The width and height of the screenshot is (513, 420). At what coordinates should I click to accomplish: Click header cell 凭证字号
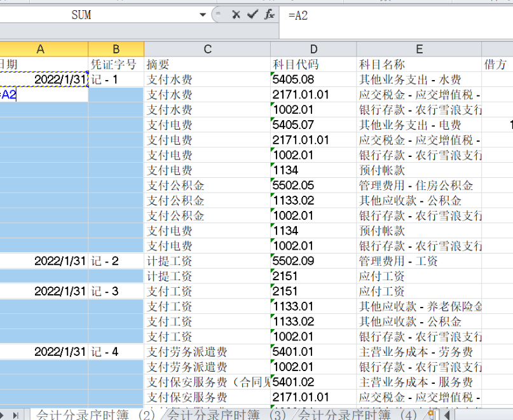coord(116,64)
